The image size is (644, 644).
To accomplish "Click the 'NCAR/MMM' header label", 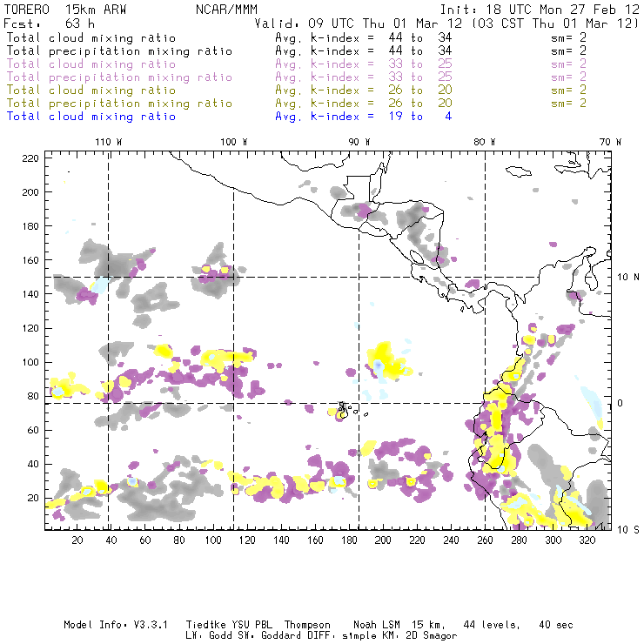I will (226, 10).
